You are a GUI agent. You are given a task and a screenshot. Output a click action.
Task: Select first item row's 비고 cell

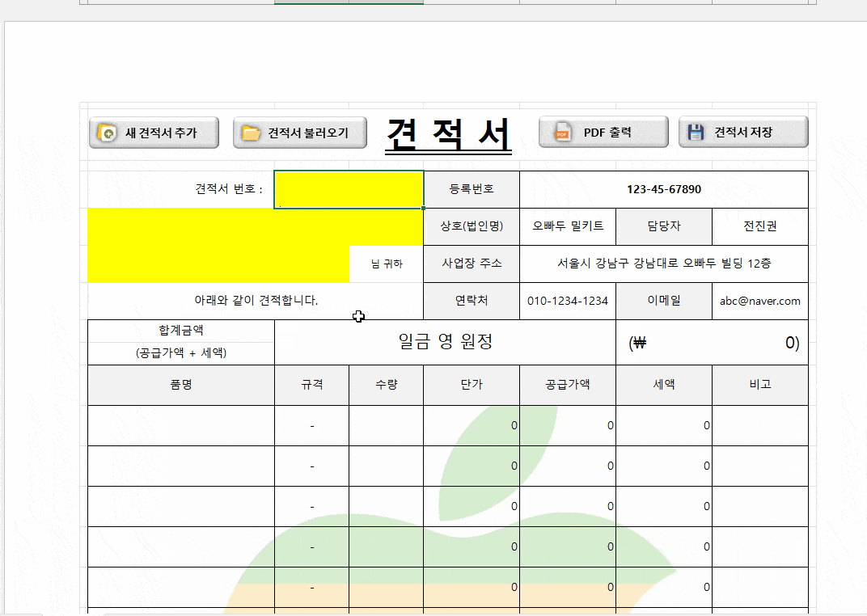[x=760, y=426]
